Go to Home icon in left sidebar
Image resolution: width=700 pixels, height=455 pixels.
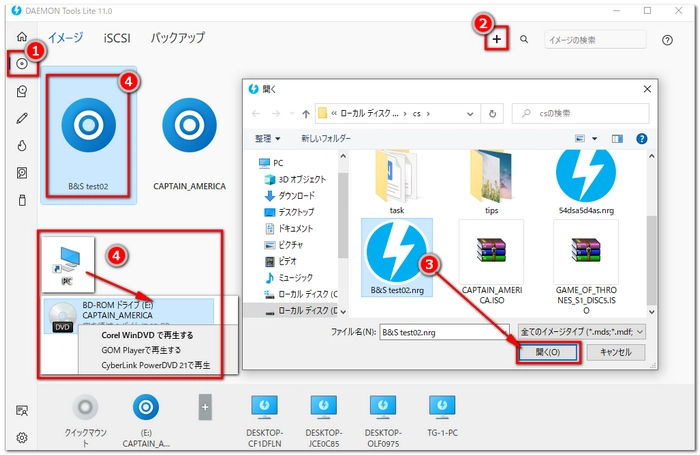[x=22, y=37]
